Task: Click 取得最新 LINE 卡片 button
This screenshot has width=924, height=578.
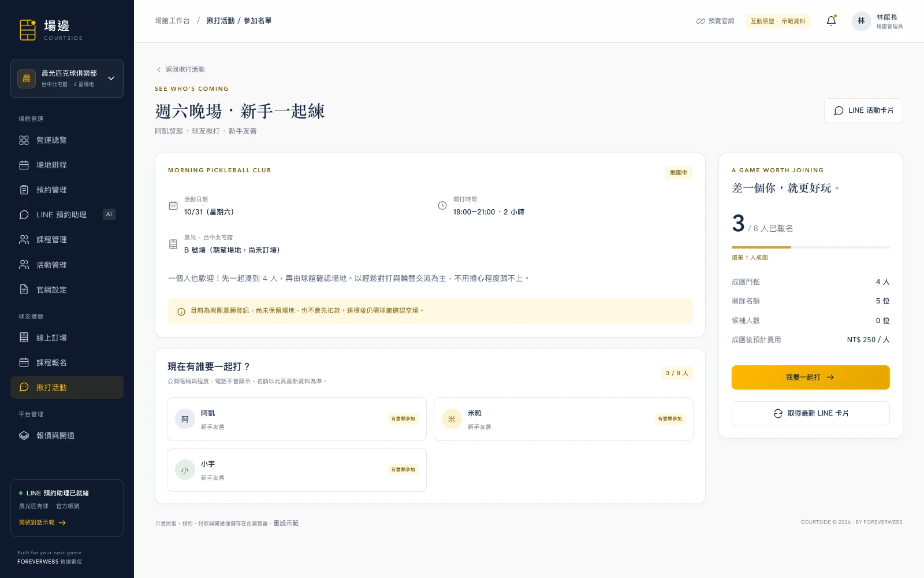Action: [x=810, y=413]
